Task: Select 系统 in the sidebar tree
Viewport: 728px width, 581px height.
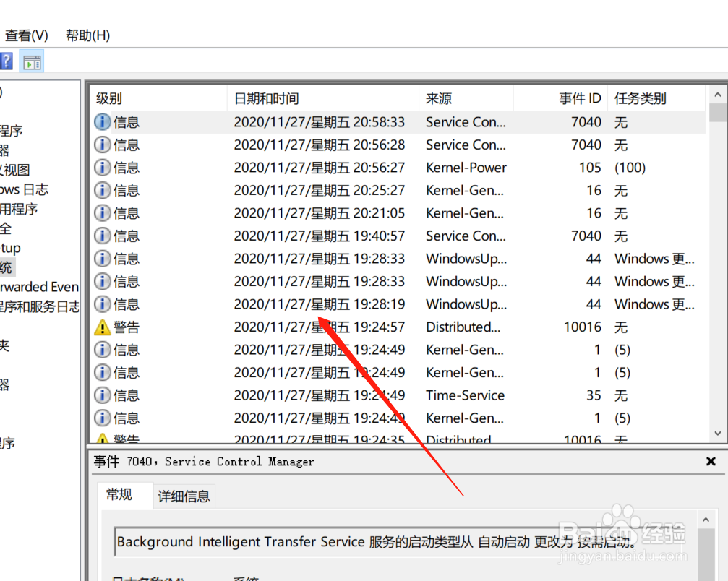Action: click(6, 267)
